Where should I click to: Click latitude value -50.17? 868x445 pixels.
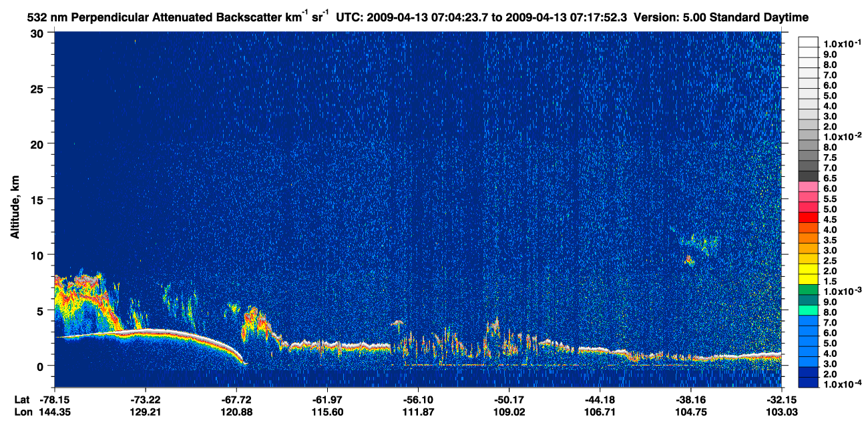(509, 399)
